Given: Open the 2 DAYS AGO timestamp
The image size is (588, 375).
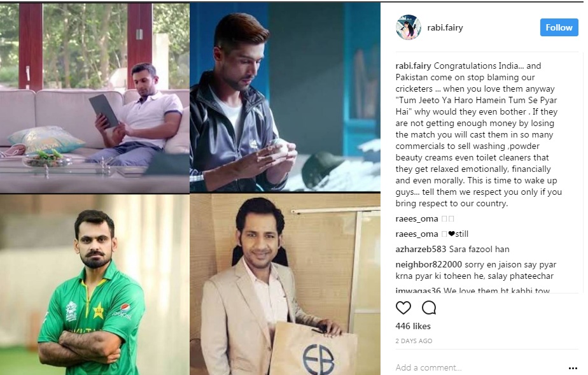Looking at the screenshot, I should [x=414, y=341].
